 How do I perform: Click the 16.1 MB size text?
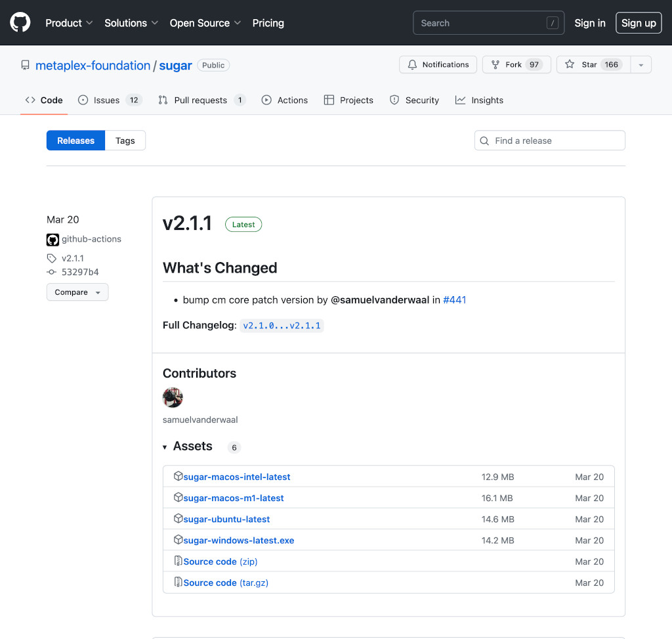pyautogui.click(x=497, y=498)
